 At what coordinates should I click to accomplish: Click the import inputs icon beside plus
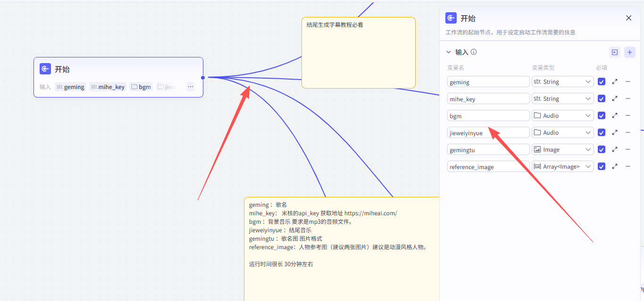pos(614,52)
